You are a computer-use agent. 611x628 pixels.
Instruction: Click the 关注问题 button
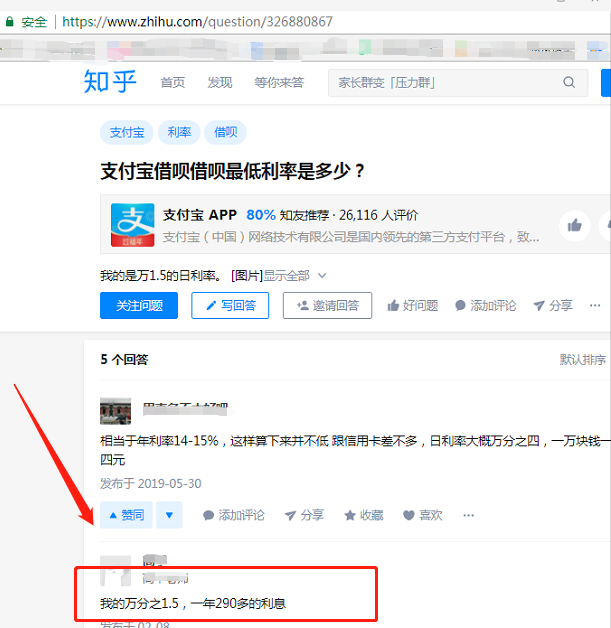(139, 306)
